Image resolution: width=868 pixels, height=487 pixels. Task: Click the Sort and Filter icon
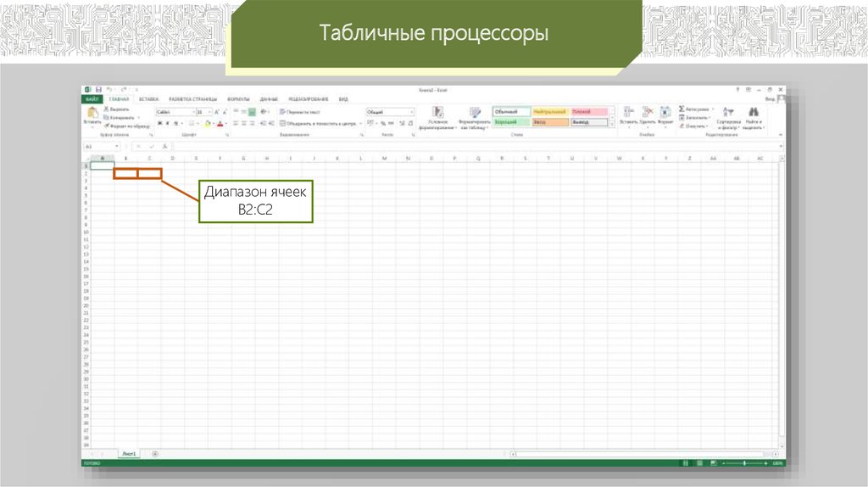tap(728, 113)
